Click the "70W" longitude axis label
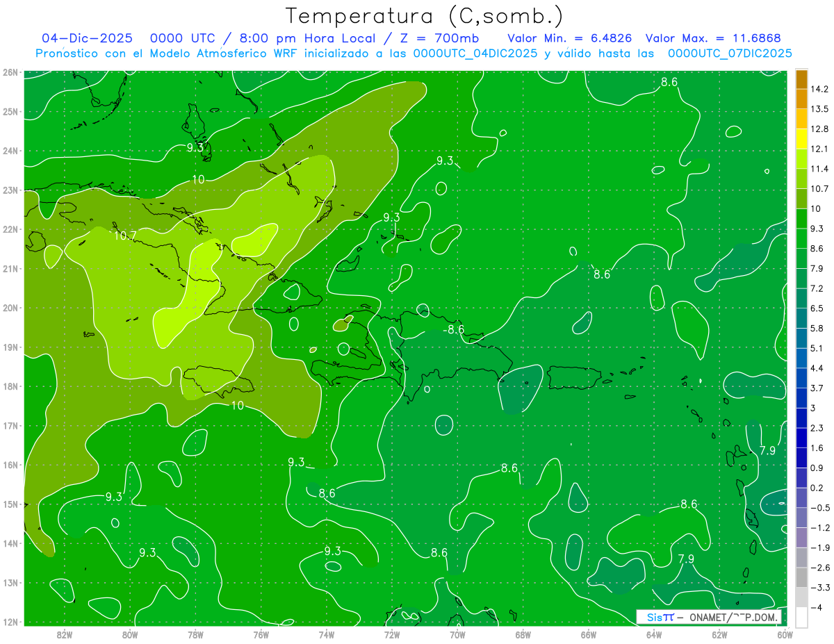Viewport: 834px width, 644px height. [457, 634]
